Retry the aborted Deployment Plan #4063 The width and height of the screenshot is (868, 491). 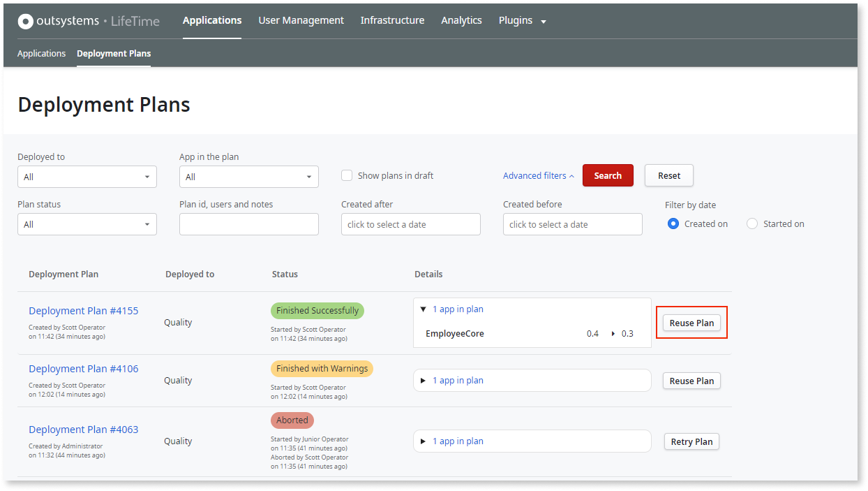(691, 441)
